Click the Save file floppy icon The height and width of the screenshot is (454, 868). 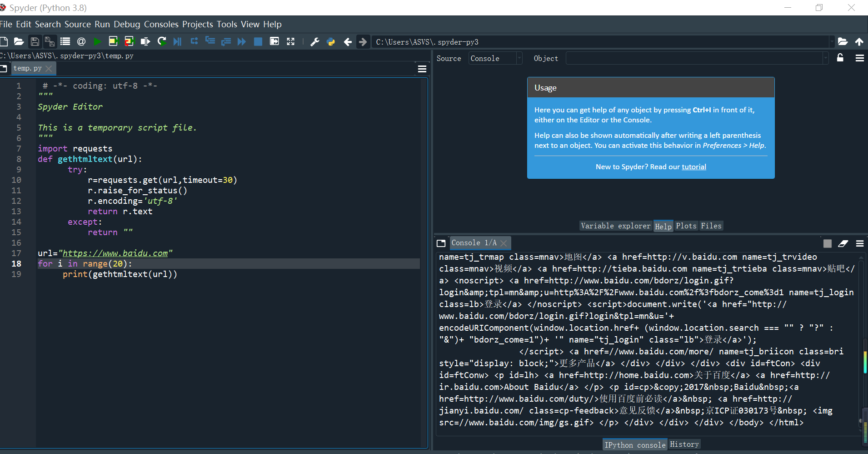pyautogui.click(x=35, y=42)
